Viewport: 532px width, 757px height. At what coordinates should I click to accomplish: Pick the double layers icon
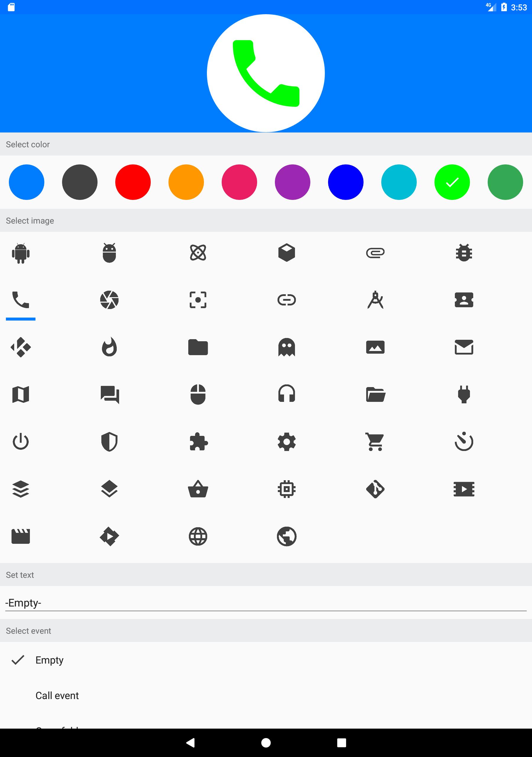[109, 489]
